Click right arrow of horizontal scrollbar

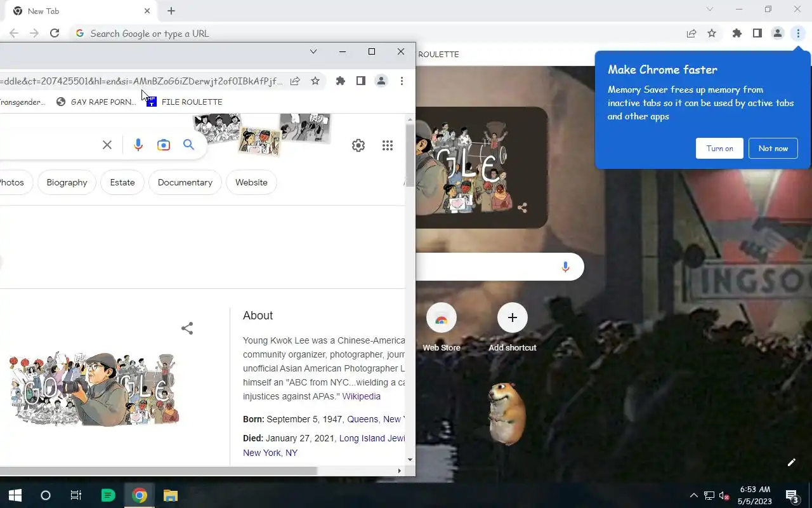pos(399,471)
